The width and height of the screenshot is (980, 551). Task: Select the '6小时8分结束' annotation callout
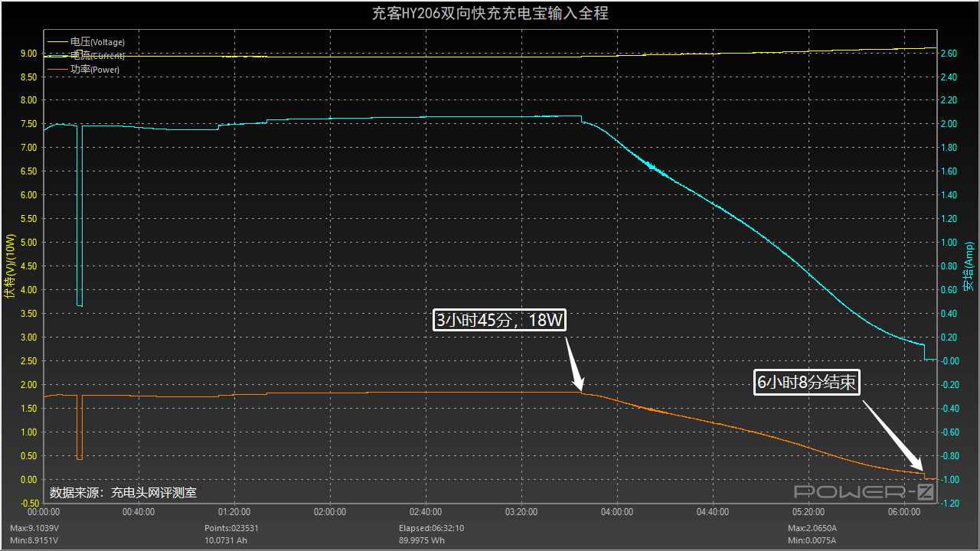807,383
